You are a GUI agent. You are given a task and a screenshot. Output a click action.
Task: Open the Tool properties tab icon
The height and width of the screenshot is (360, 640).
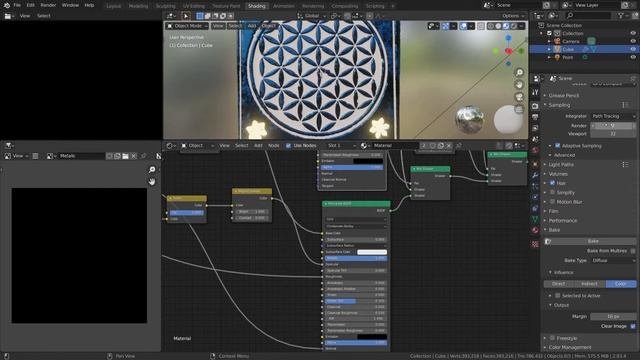(x=535, y=93)
